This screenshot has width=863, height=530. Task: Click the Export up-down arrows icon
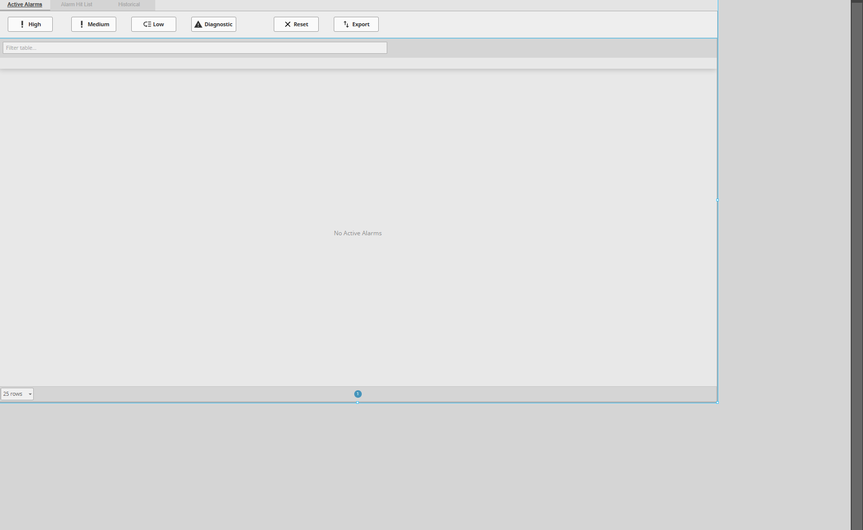tap(346, 24)
